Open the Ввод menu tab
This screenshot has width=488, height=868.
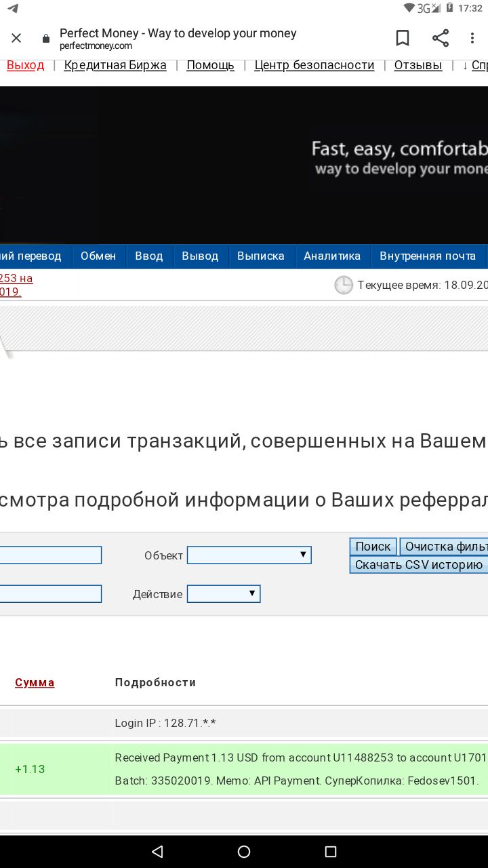click(149, 256)
